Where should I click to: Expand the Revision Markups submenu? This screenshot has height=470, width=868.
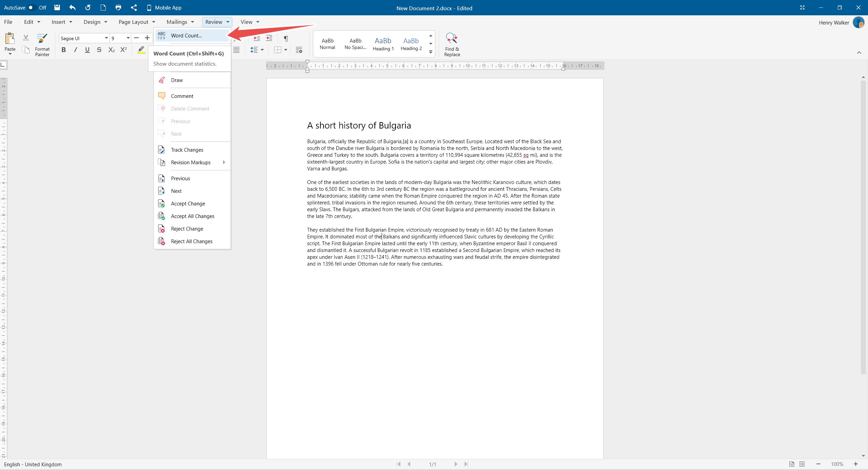click(x=191, y=163)
